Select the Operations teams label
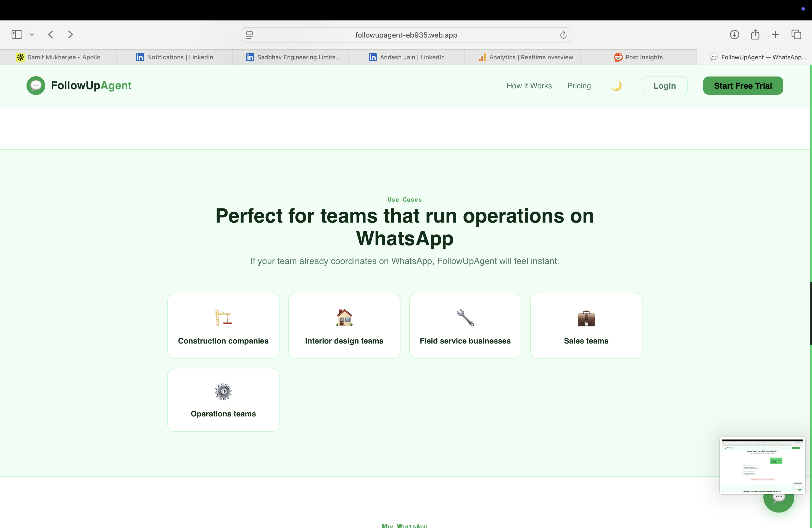 223,414
